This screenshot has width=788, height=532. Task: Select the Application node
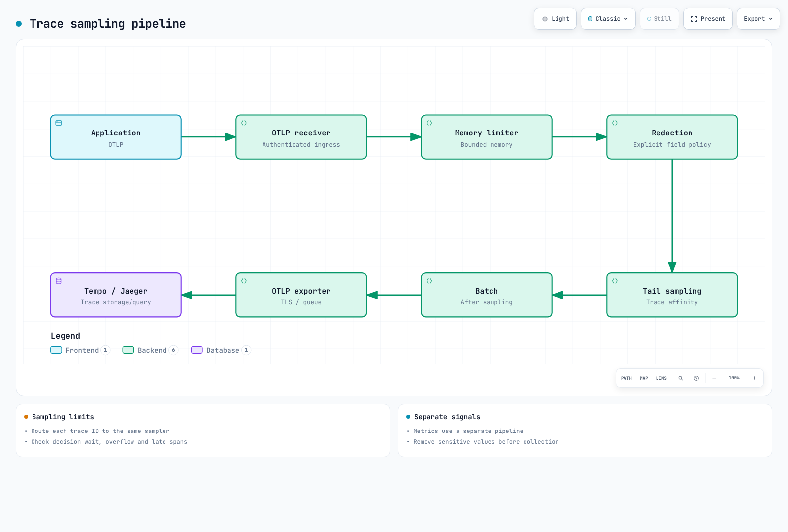tap(116, 137)
